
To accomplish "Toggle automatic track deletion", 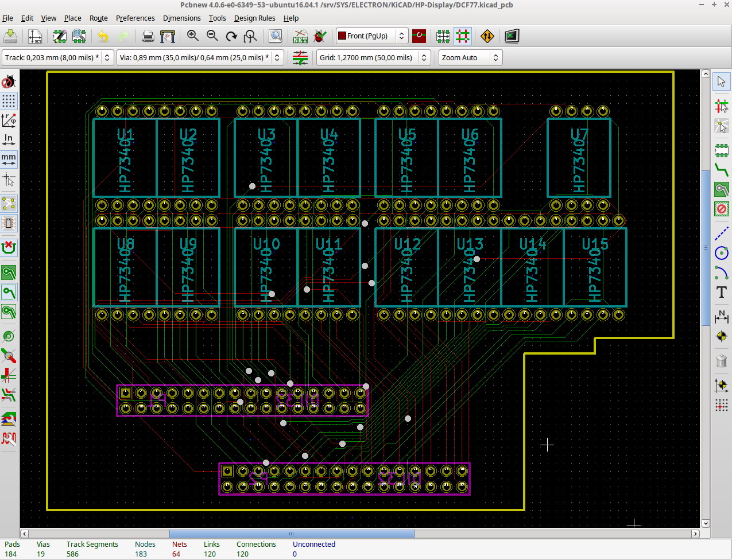I will 9,248.
